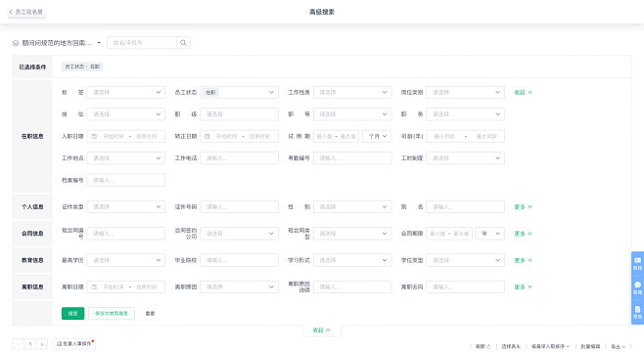Collapse 在职信息 section via 收起
This screenshot has width=644, height=352.
[524, 92]
